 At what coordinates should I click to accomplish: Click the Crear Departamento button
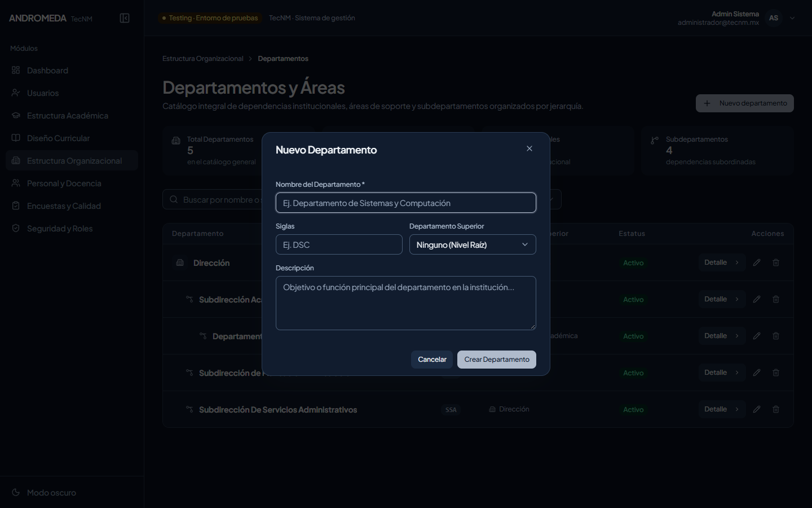tap(497, 360)
